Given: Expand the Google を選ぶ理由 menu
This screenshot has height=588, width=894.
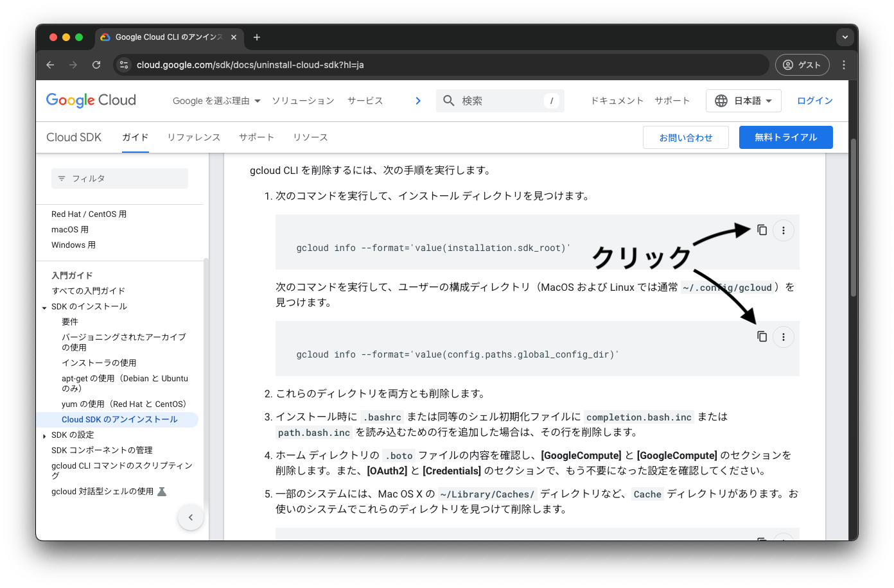Looking at the screenshot, I should click(x=216, y=101).
